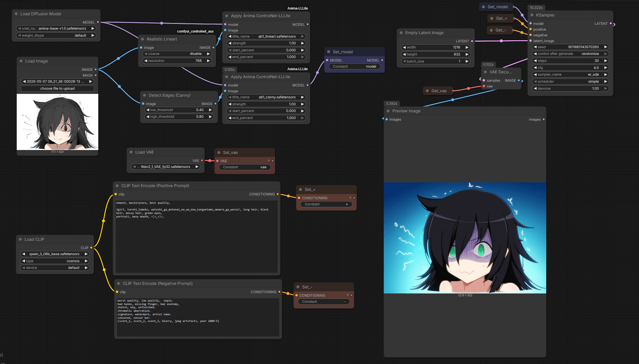Viewport: 639px width, 364px height.
Task: Edit the Set_+ Constant field
Action: [326, 204]
